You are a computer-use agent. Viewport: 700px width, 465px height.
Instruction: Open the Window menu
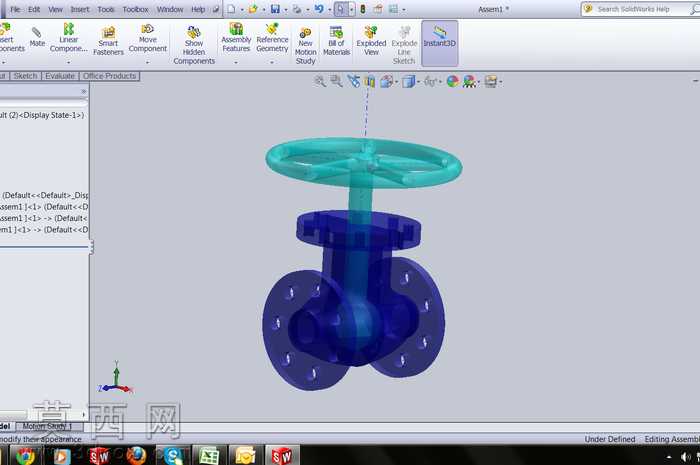[x=170, y=9]
